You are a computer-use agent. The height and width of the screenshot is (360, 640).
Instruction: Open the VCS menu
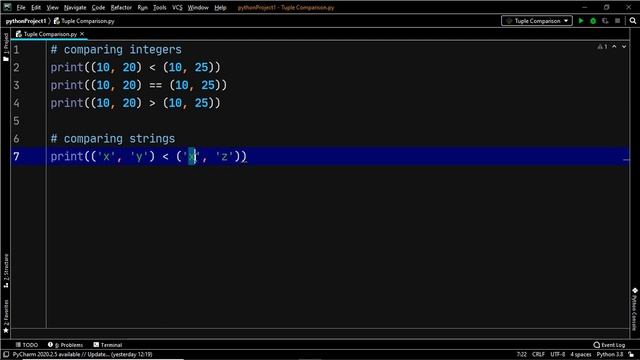[x=177, y=7]
